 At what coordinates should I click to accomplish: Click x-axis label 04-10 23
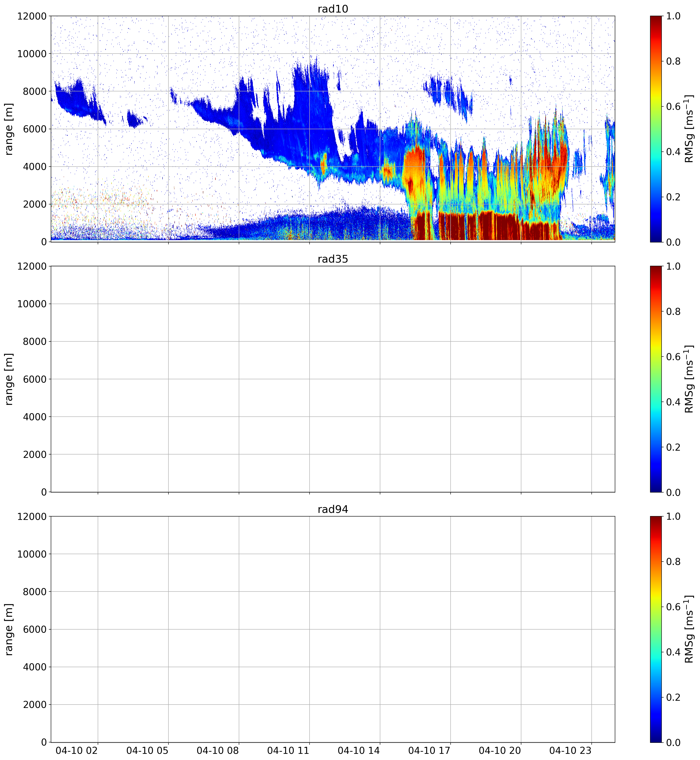[x=570, y=750]
